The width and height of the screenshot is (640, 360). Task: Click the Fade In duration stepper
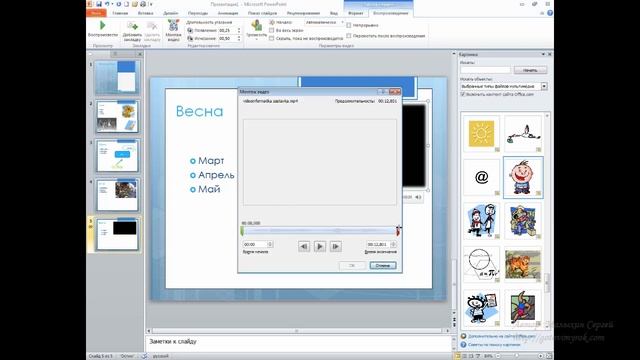[239, 30]
